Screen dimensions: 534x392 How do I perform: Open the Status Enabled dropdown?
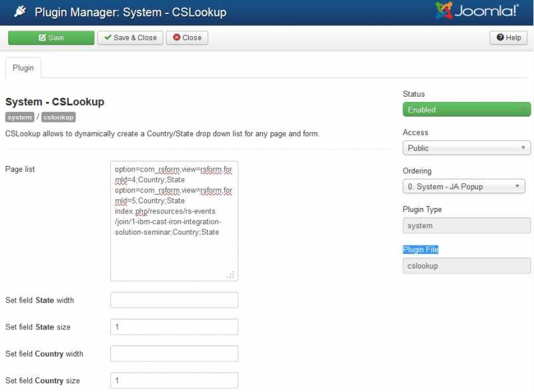tap(466, 109)
